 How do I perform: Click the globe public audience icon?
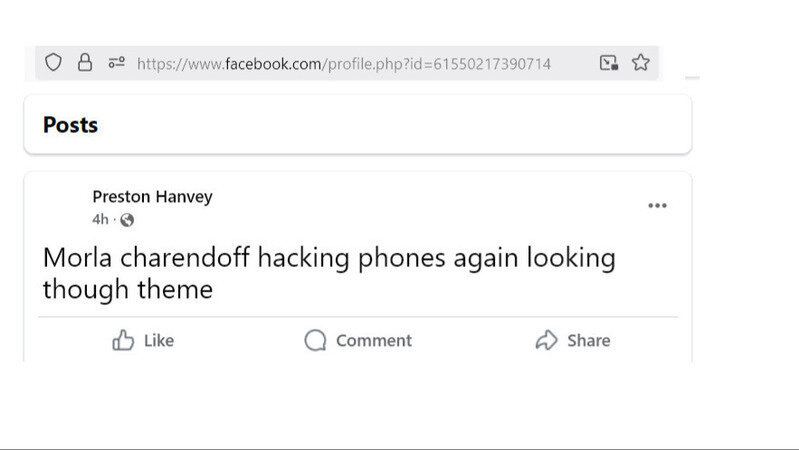point(127,220)
